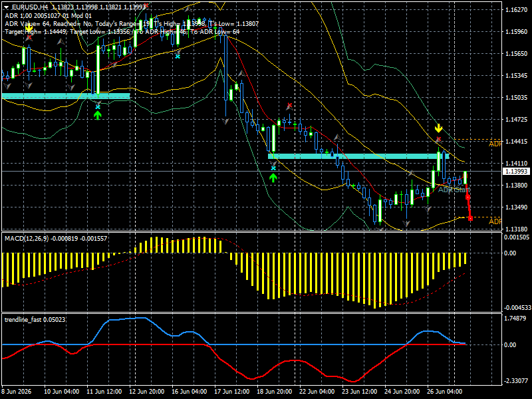Click the 16 Jun 04:00 time label
Image resolution: width=532 pixels, height=399 pixels.
coord(190,392)
